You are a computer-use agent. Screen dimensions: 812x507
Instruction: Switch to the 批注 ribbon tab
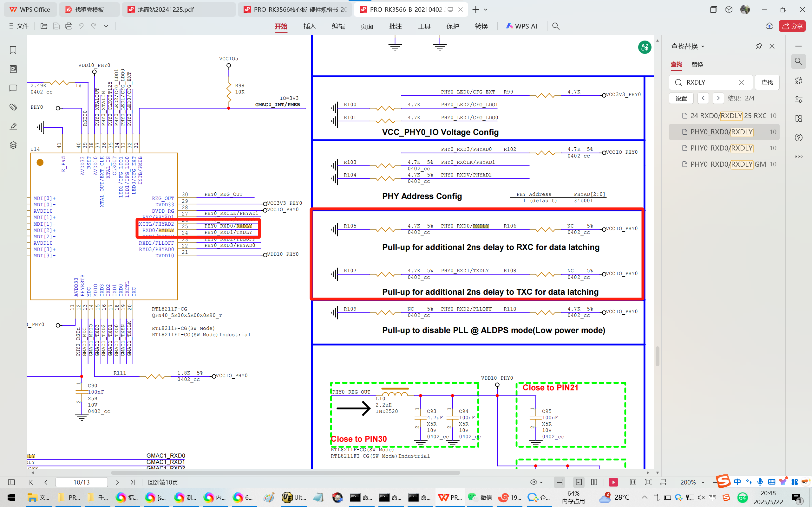pyautogui.click(x=395, y=26)
